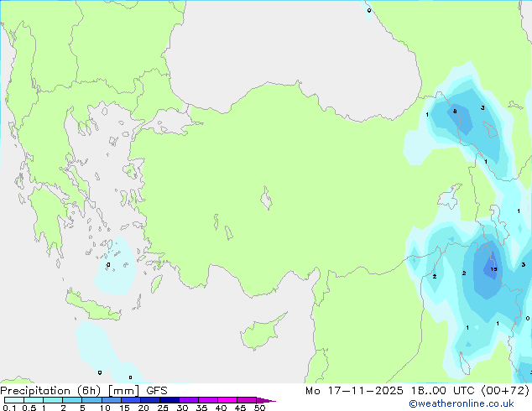Click the map precipitation value 15 on blue peak
Screen dimensions: 532x411
tap(493, 269)
